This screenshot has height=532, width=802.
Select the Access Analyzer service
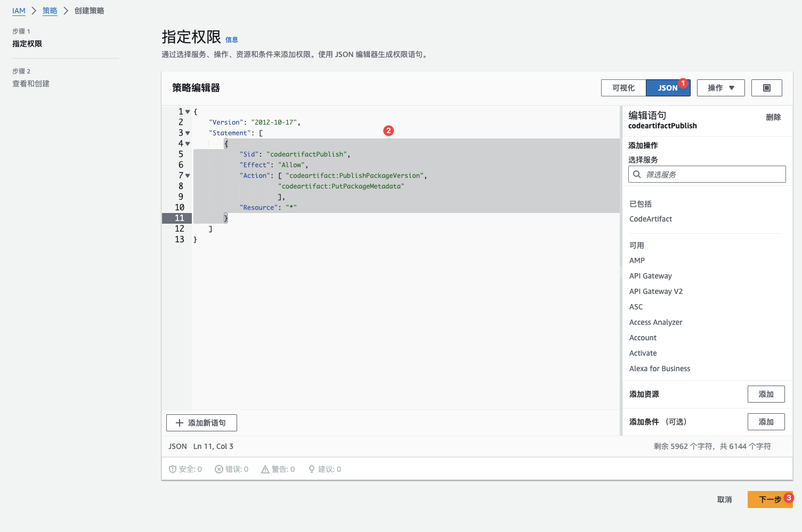coord(656,322)
